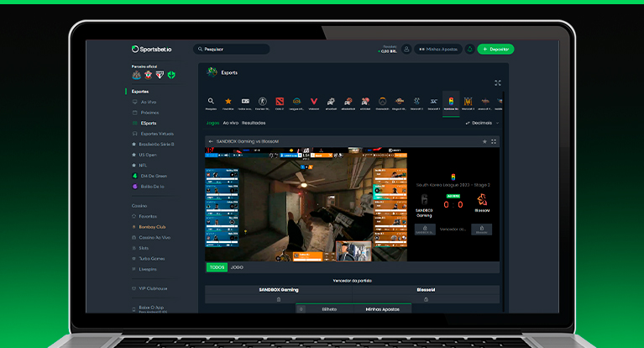Select locked SANDBOX Gaming winner odds
This screenshot has height=348, width=644.
click(279, 299)
